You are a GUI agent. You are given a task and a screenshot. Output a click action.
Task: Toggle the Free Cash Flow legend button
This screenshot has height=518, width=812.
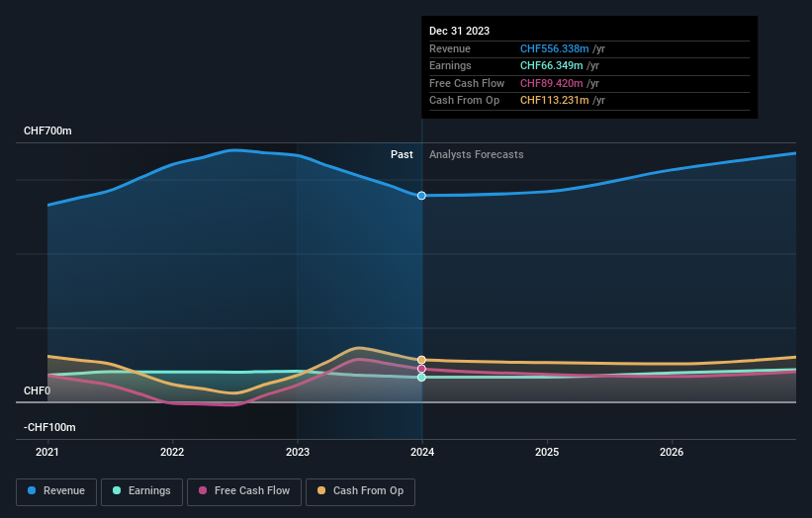pos(244,491)
